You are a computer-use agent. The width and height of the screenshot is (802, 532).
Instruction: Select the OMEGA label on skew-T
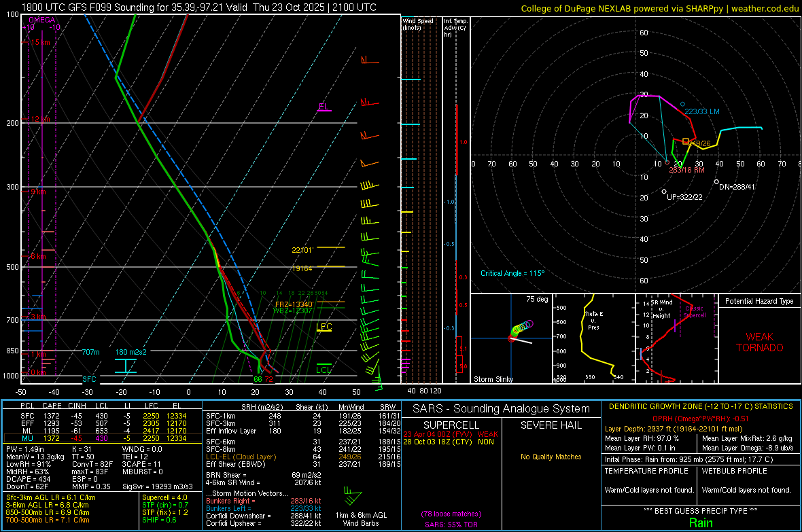point(42,20)
